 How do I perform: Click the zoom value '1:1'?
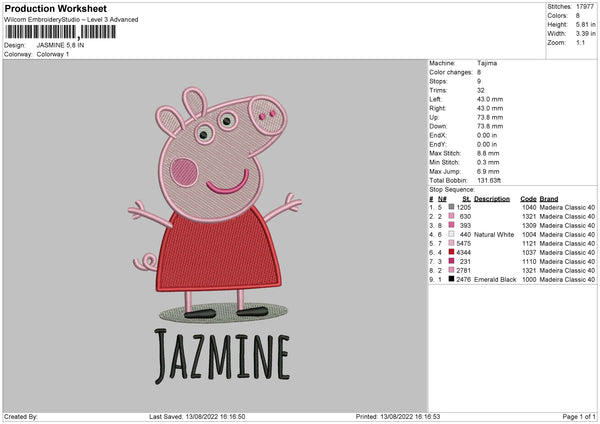tap(580, 42)
